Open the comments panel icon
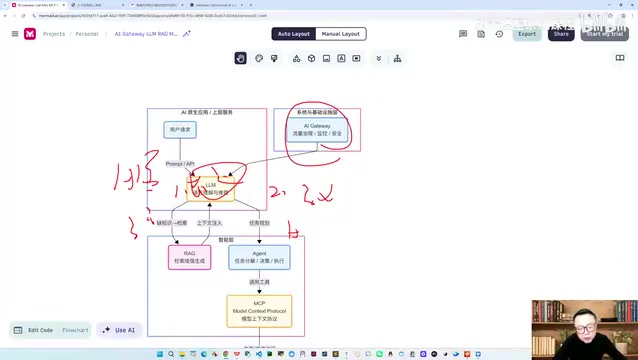The image size is (638, 360). click(x=463, y=34)
